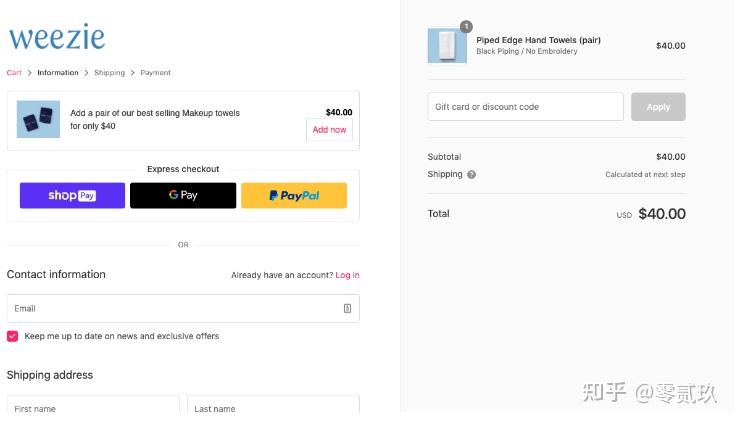Click the Piped Edge Hand Towels thumbnail

(447, 46)
